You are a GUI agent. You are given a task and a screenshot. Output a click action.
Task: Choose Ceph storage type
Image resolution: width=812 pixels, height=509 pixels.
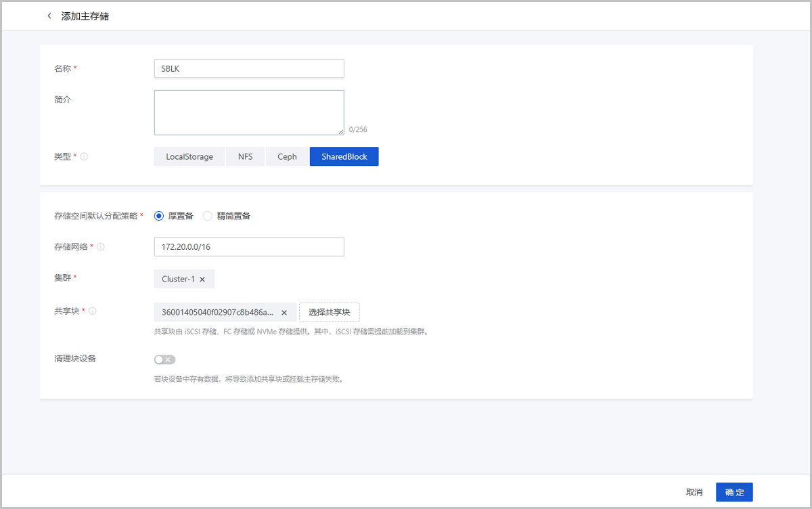pyautogui.click(x=287, y=156)
